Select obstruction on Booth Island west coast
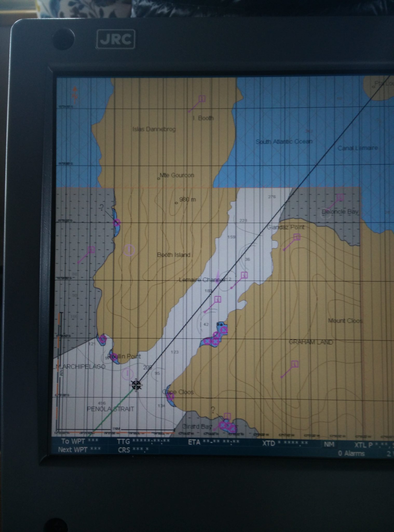394x532 pixels. coord(117,222)
